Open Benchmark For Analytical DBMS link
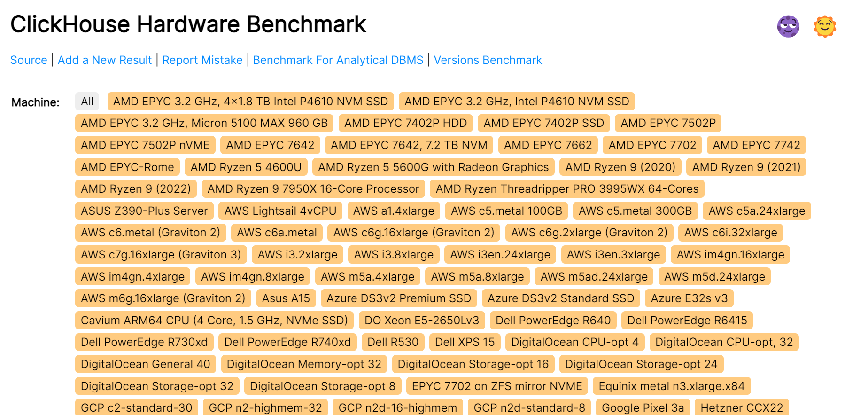Image resolution: width=868 pixels, height=415 pixels. 338,60
